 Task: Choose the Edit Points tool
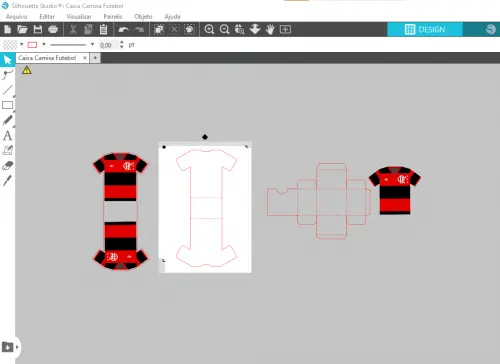[8, 75]
